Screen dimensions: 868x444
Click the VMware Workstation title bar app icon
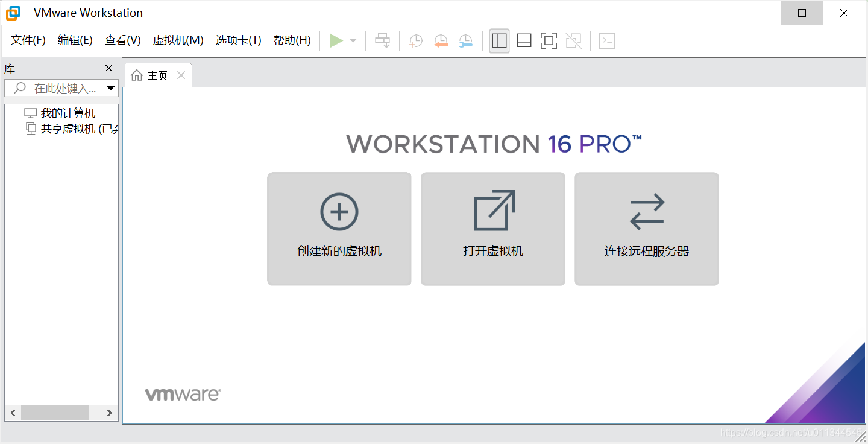click(13, 13)
